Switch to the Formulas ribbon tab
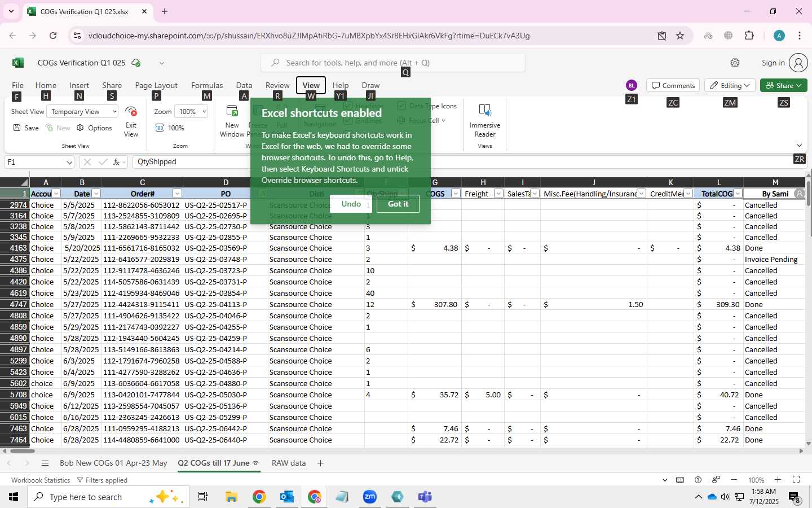The width and height of the screenshot is (812, 508). [207, 85]
